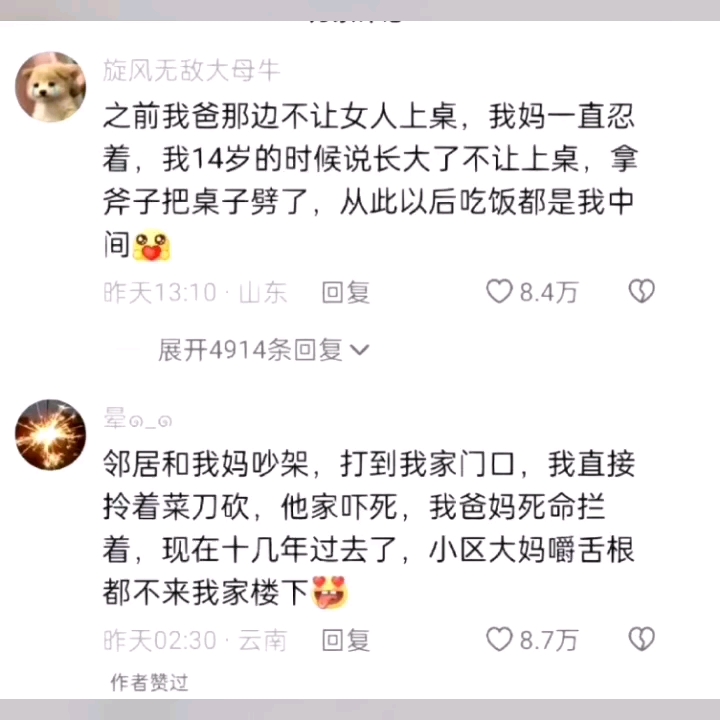This screenshot has width=720, height=720.
Task: Tap the heart-hug emoji after 中间
Action: 152,246
